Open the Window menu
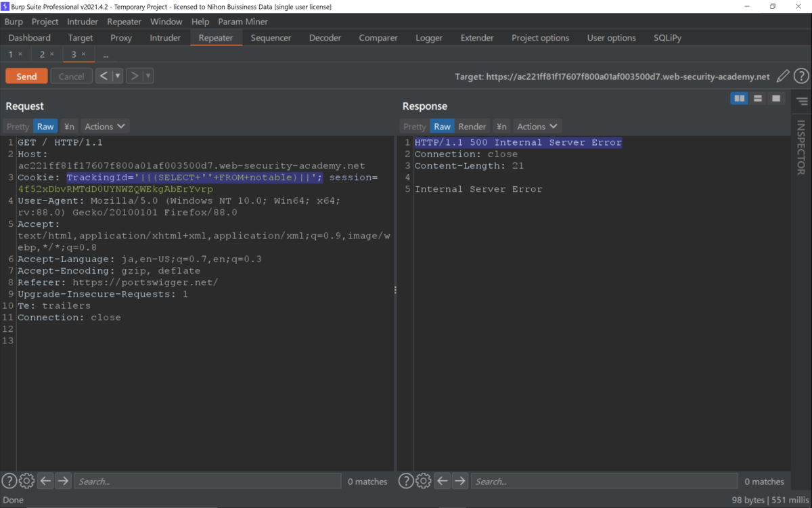This screenshot has height=508, width=812. (x=166, y=22)
